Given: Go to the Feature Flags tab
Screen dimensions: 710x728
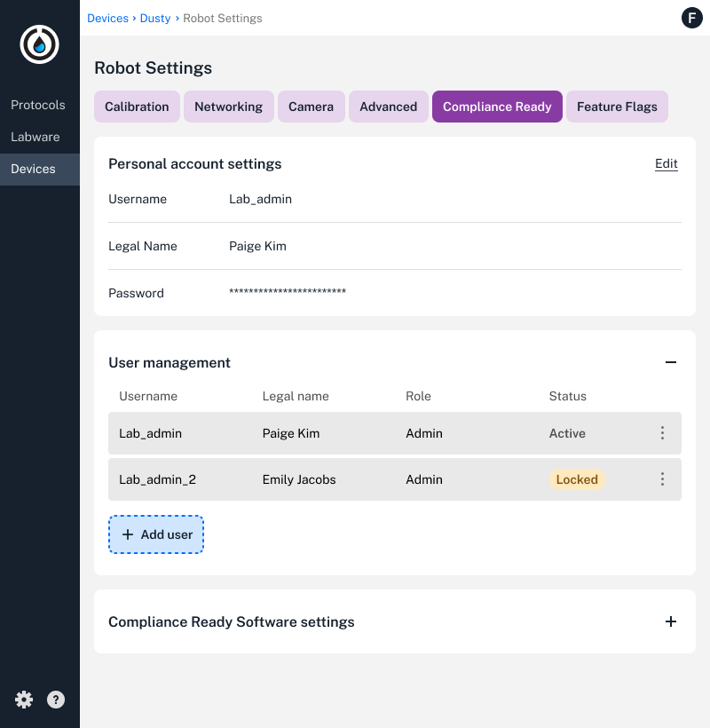Looking at the screenshot, I should pyautogui.click(x=617, y=107).
